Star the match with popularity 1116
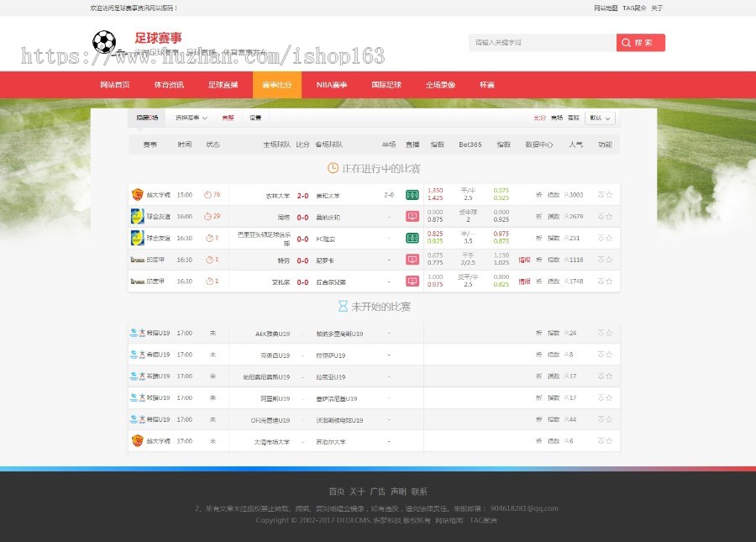 point(609,260)
